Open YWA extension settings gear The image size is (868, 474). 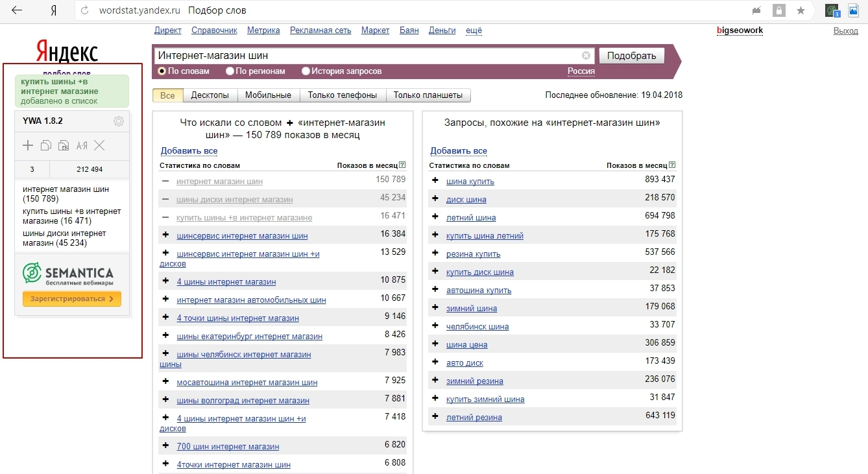[x=119, y=121]
